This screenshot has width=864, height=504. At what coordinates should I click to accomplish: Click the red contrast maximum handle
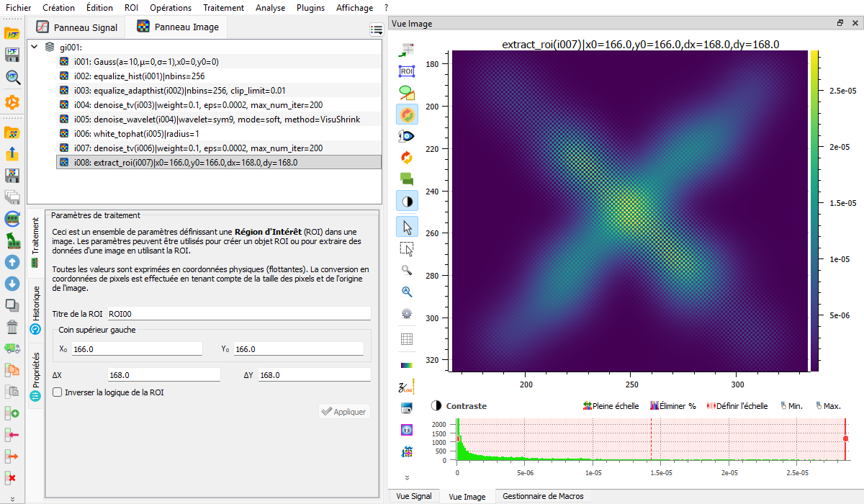[846, 438]
